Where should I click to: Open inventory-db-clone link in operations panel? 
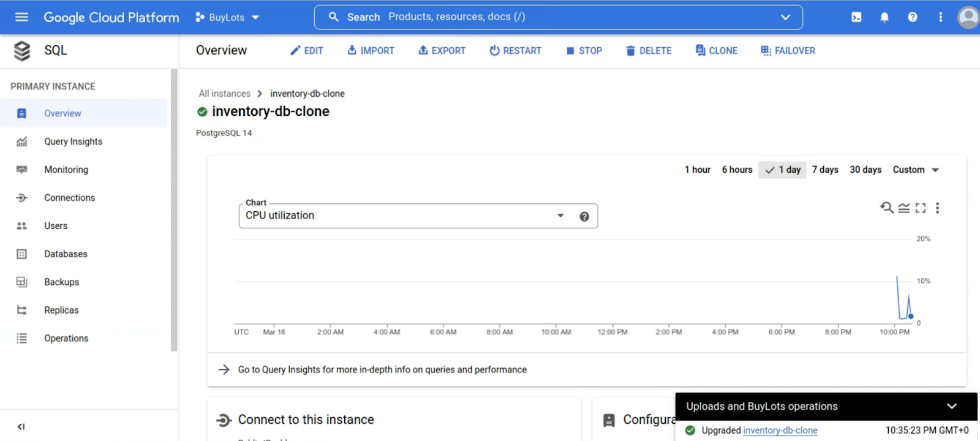click(780, 431)
